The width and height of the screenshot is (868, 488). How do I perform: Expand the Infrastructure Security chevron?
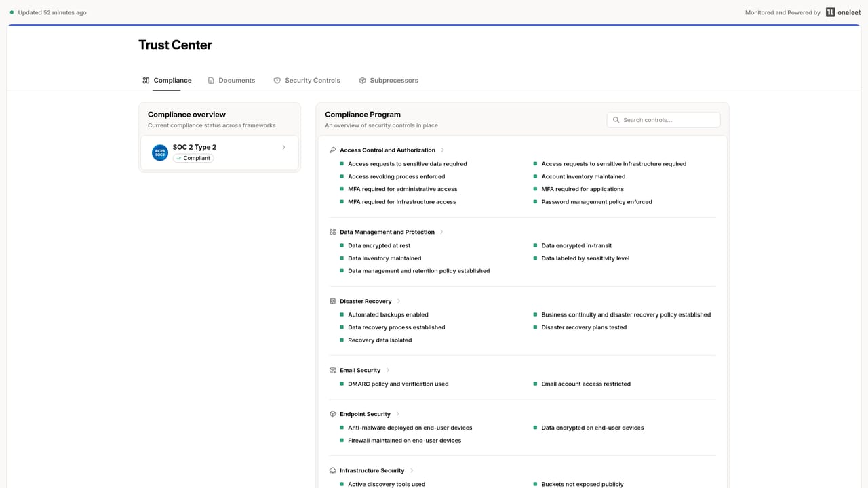pyautogui.click(x=412, y=470)
